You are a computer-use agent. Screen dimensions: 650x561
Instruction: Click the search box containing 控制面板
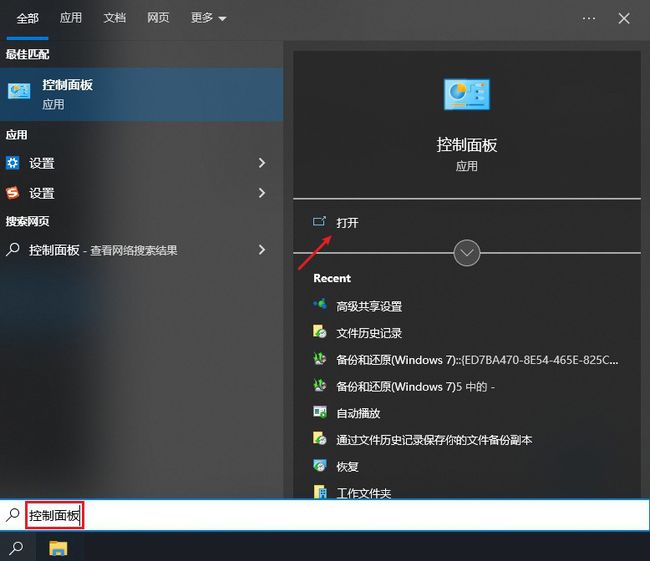point(325,515)
